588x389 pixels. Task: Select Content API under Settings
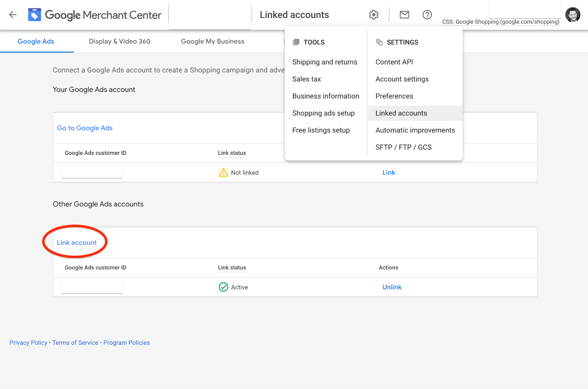pos(394,62)
